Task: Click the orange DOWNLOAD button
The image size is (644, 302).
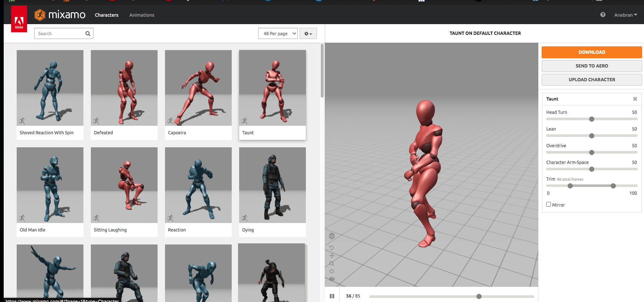Action: (592, 52)
